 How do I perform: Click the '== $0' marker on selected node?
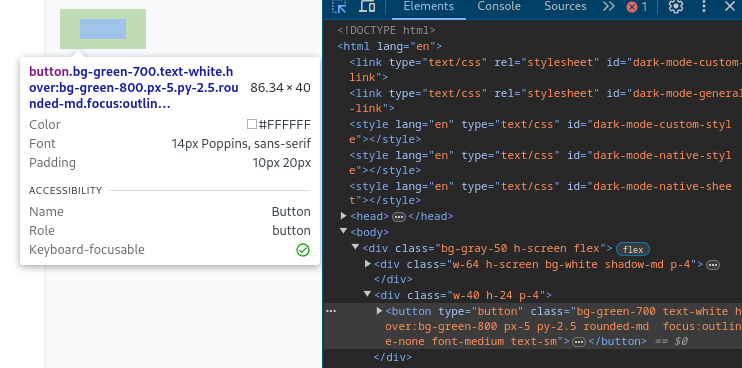pyautogui.click(x=671, y=342)
